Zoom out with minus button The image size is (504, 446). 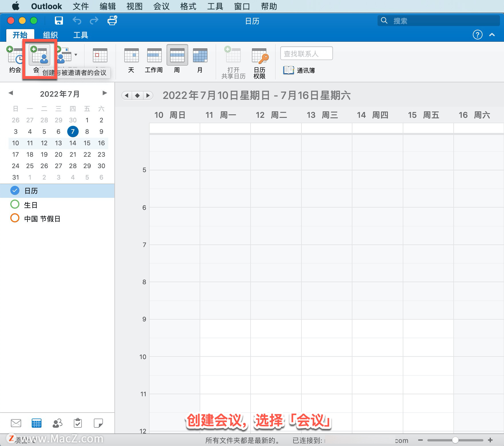pyautogui.click(x=420, y=440)
